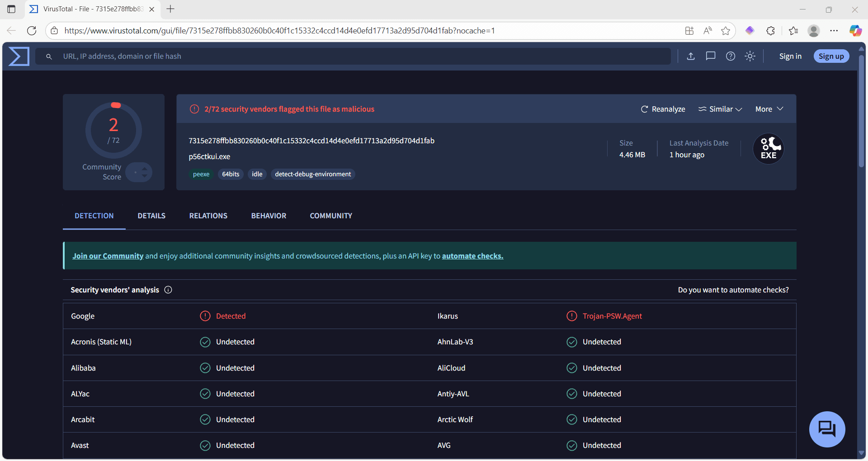The height and width of the screenshot is (461, 868).
Task: Click Ikarus Trojan-PSW.Agent warning icon
Action: 572,316
